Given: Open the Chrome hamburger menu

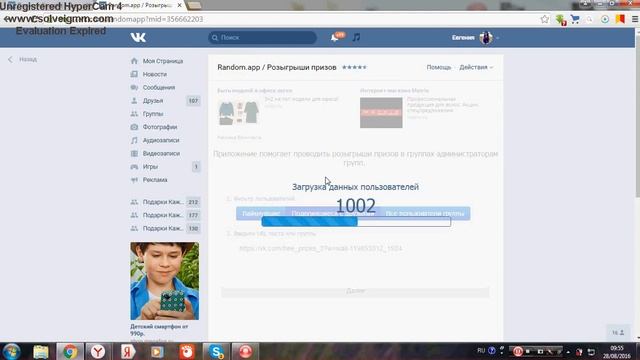Looking at the screenshot, I should (x=635, y=19).
